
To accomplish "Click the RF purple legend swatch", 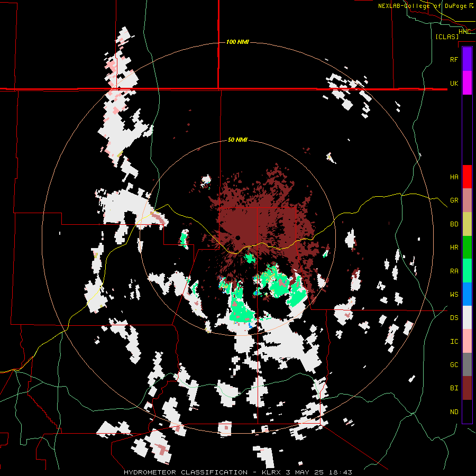I will [x=467, y=59].
